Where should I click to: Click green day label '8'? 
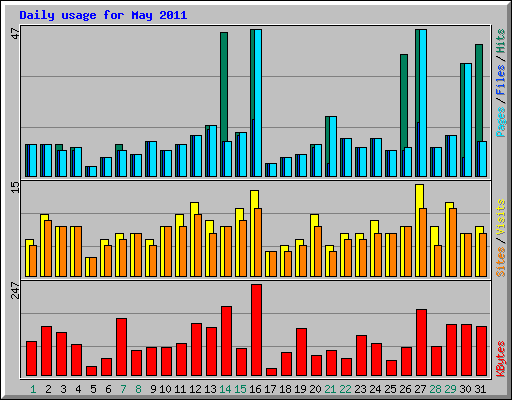138,389
